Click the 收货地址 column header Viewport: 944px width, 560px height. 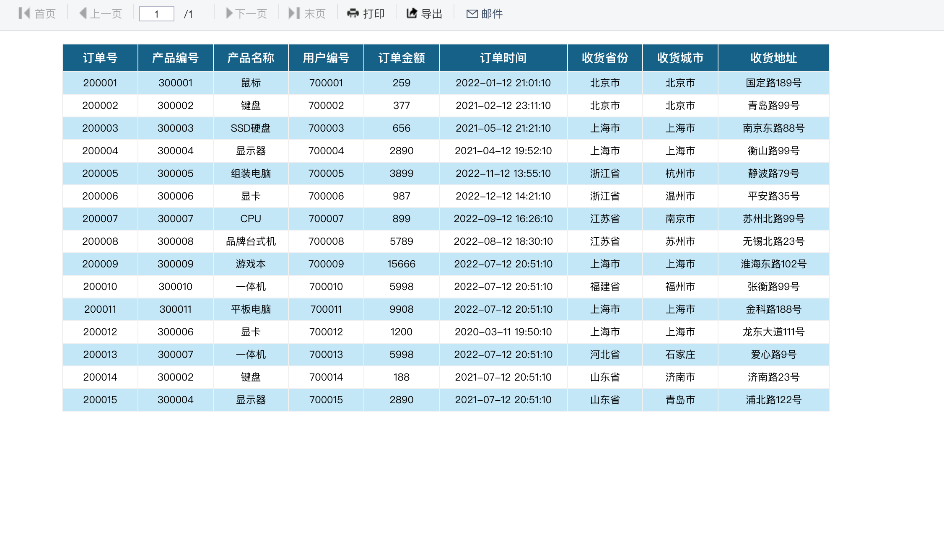[x=773, y=58]
